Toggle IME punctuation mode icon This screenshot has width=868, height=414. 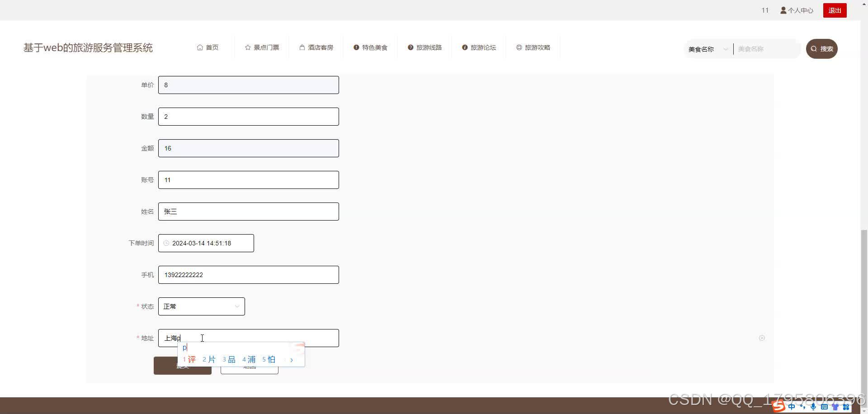tap(802, 407)
